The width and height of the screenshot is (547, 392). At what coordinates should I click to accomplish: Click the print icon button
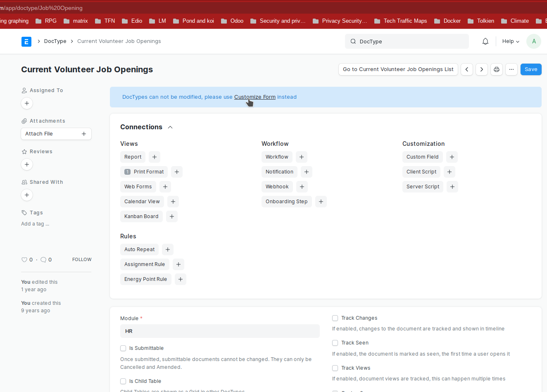[497, 69]
